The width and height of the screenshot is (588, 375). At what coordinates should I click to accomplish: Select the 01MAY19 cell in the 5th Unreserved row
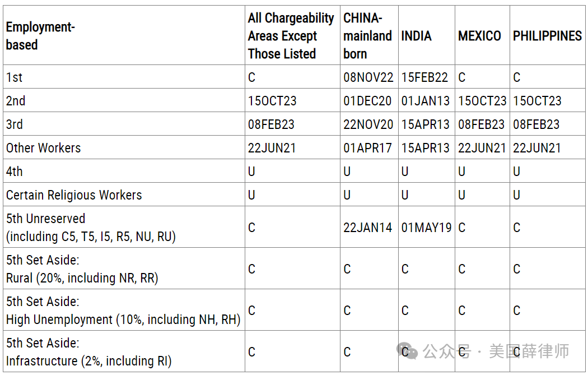[x=426, y=228]
